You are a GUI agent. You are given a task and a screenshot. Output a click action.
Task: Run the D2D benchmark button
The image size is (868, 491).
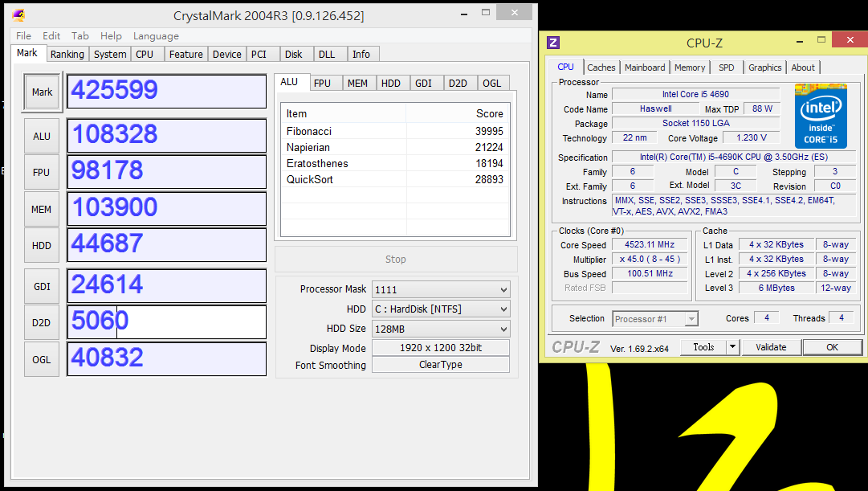(42, 322)
